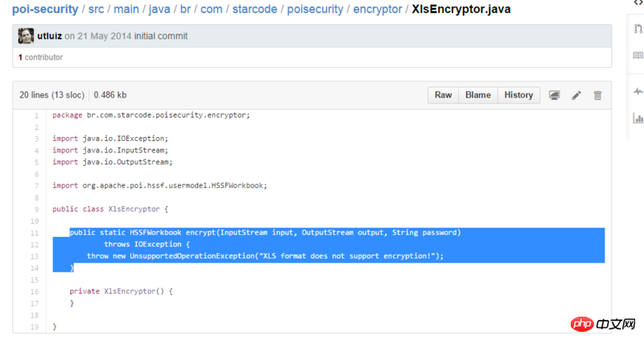Click the pencil edit file icon
644x340 pixels.
pos(576,95)
